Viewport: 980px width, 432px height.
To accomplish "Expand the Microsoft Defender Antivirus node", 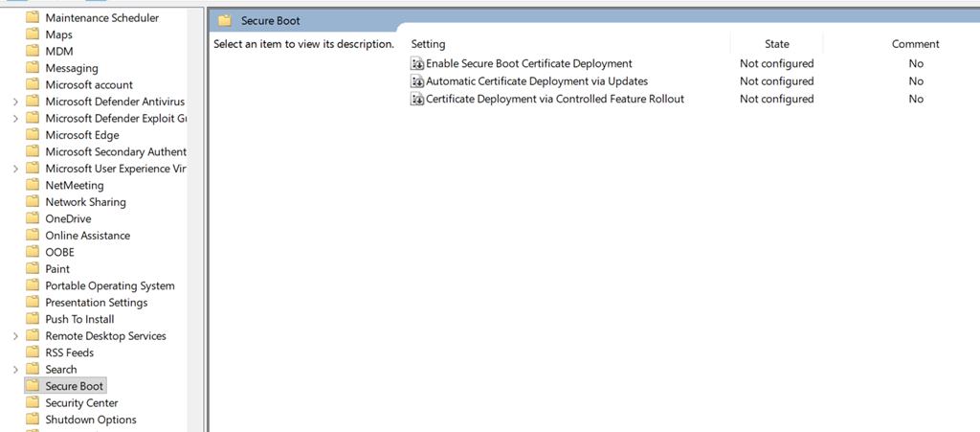I will 14,102.
